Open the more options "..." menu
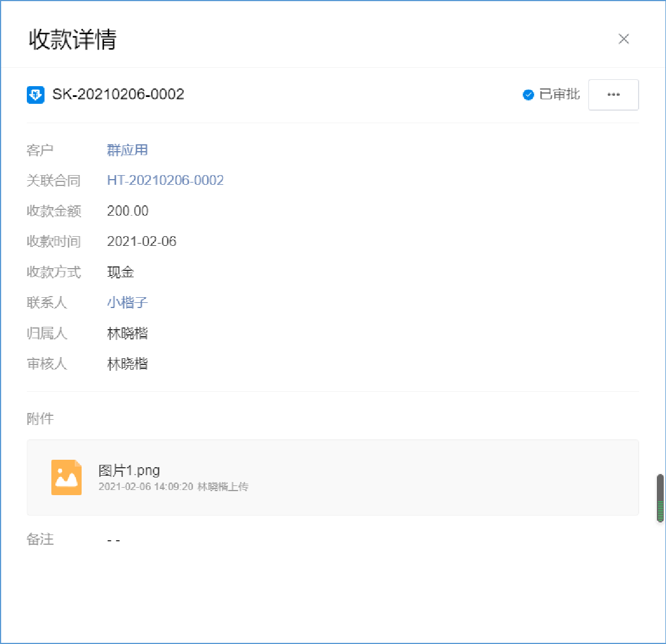666x644 pixels. [613, 95]
